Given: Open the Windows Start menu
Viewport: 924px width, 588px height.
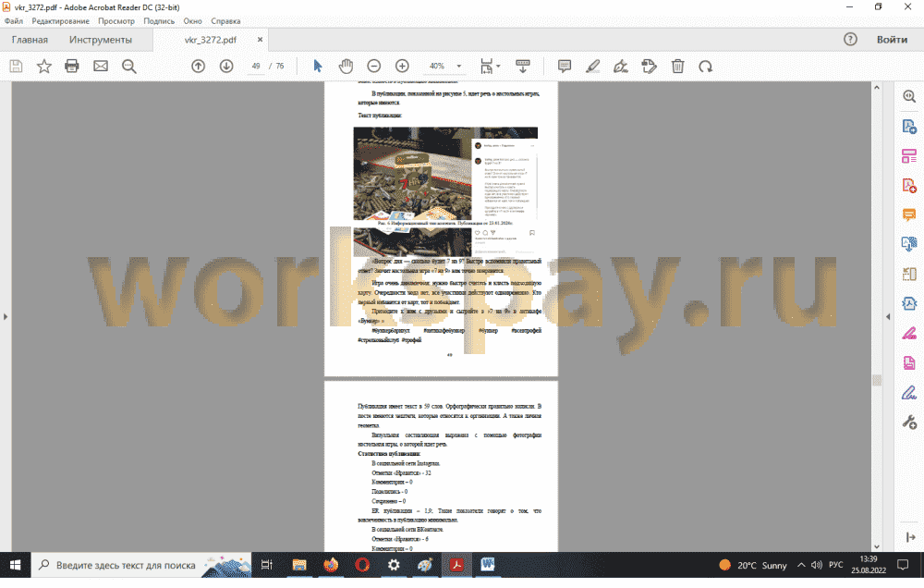Looking at the screenshot, I should coord(16,565).
